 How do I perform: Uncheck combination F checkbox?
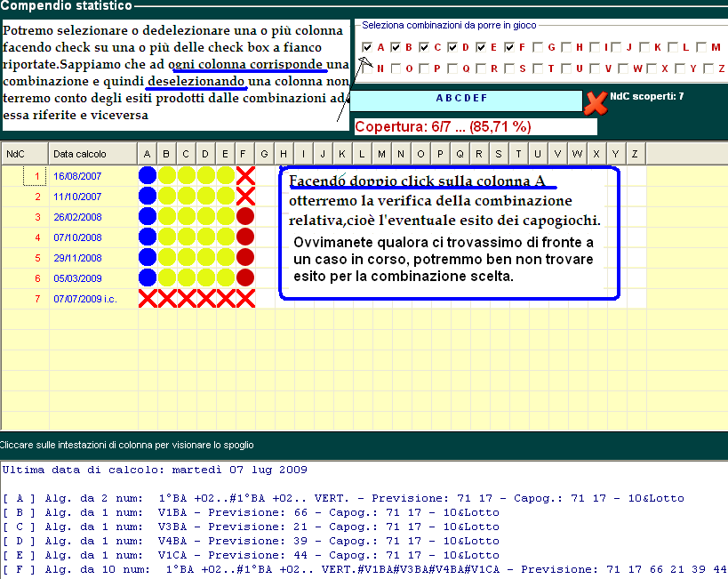coord(509,47)
